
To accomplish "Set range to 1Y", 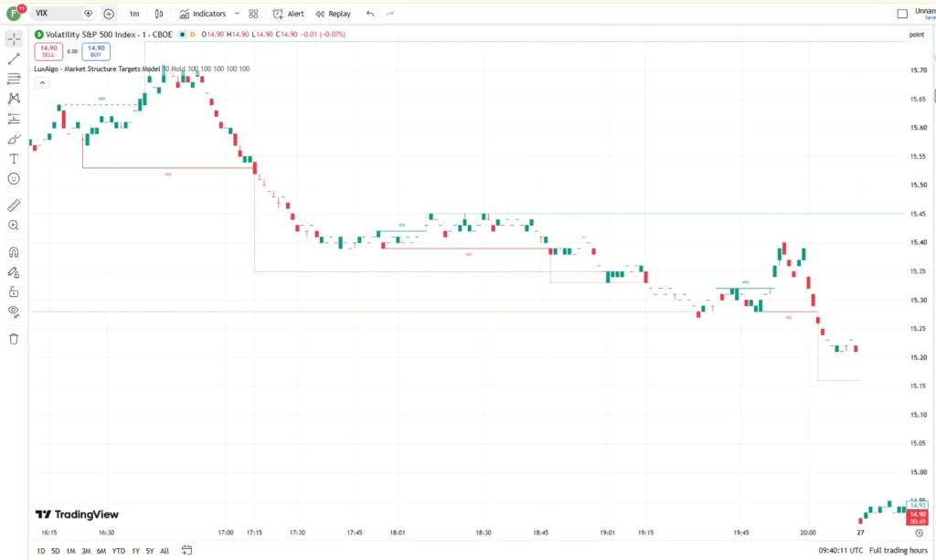I will pyautogui.click(x=135, y=551).
